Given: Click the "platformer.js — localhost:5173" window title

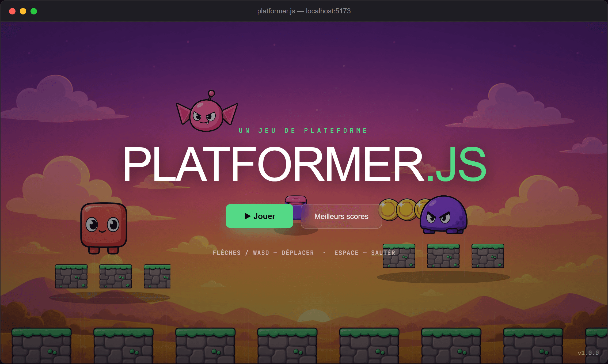Looking at the screenshot, I should point(304,11).
